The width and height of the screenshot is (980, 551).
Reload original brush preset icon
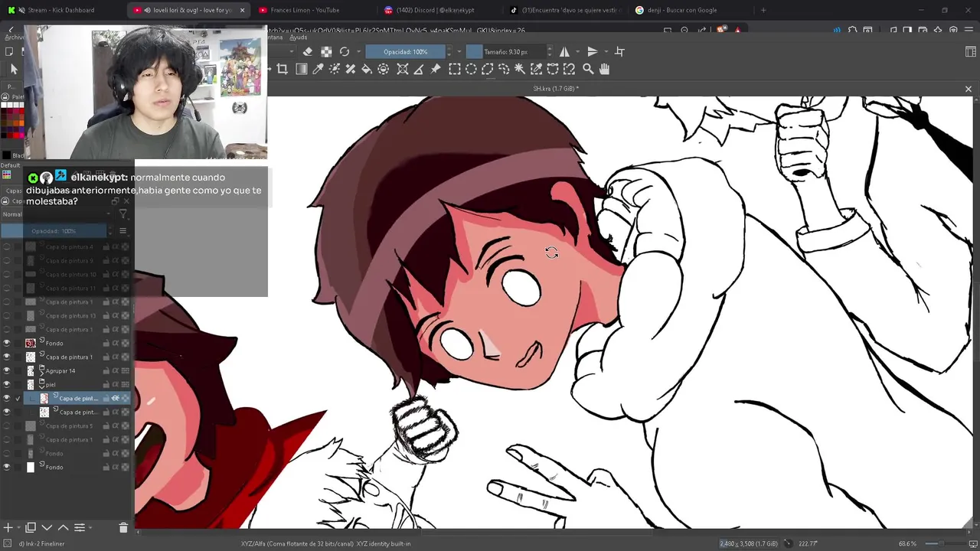point(345,51)
